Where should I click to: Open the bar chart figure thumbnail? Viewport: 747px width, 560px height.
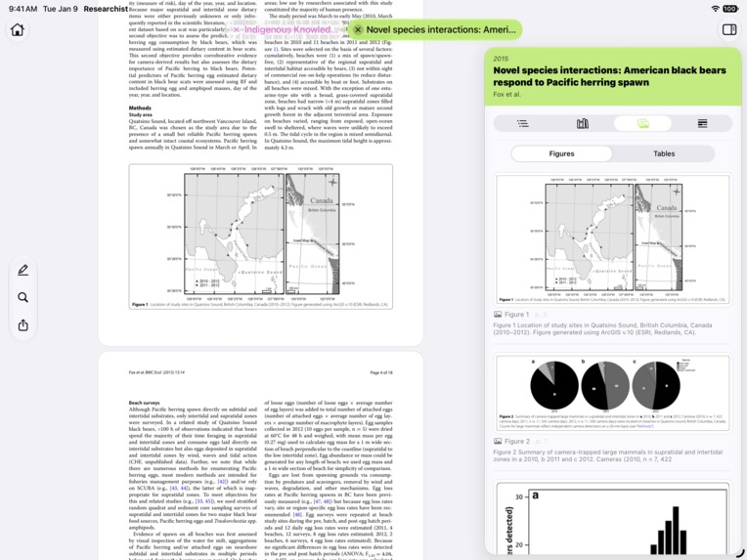(613, 519)
